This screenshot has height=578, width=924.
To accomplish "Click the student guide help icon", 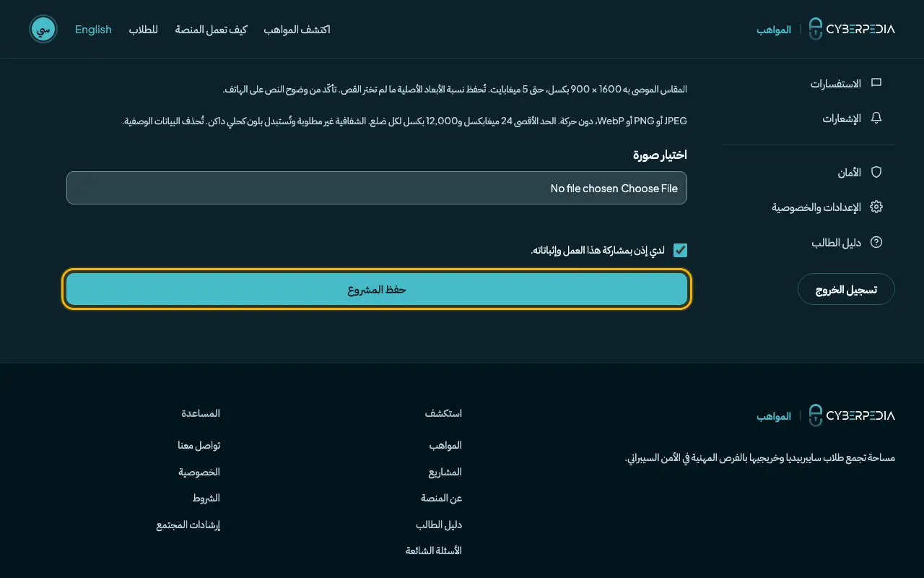I will point(876,243).
